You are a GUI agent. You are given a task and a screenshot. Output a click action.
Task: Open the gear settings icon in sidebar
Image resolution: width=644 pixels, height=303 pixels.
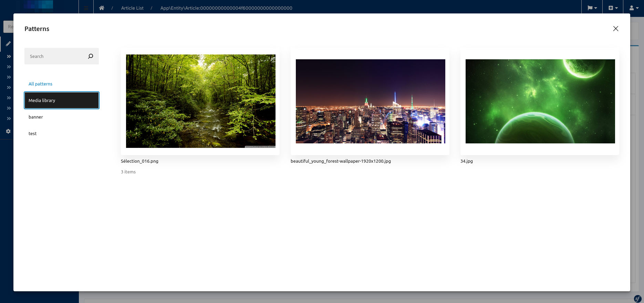click(x=8, y=131)
